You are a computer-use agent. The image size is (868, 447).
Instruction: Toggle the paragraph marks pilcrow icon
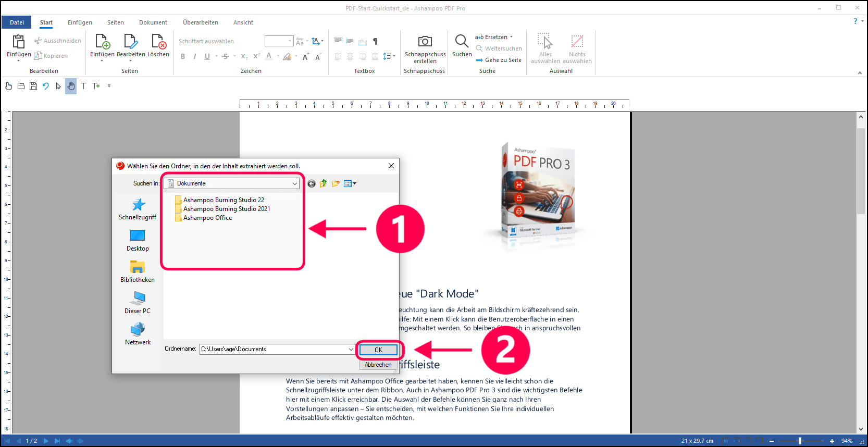pyautogui.click(x=375, y=41)
